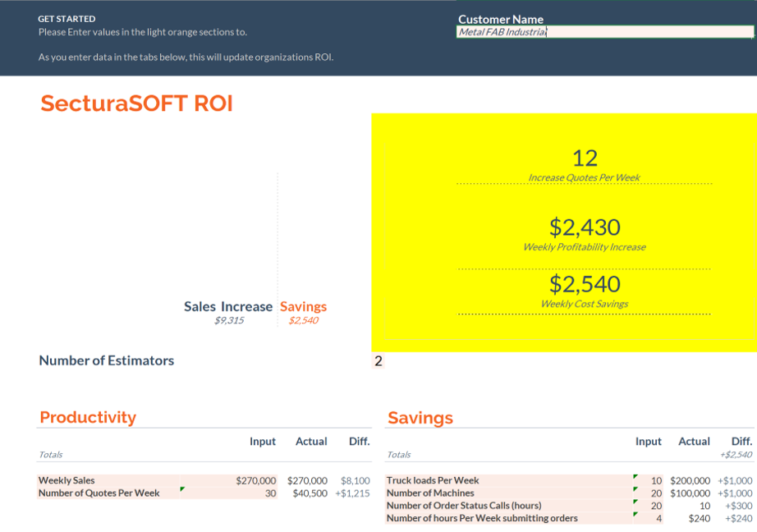Select the Order Status Calls input 20
Viewport: 757px width, 532px height.
[656, 506]
